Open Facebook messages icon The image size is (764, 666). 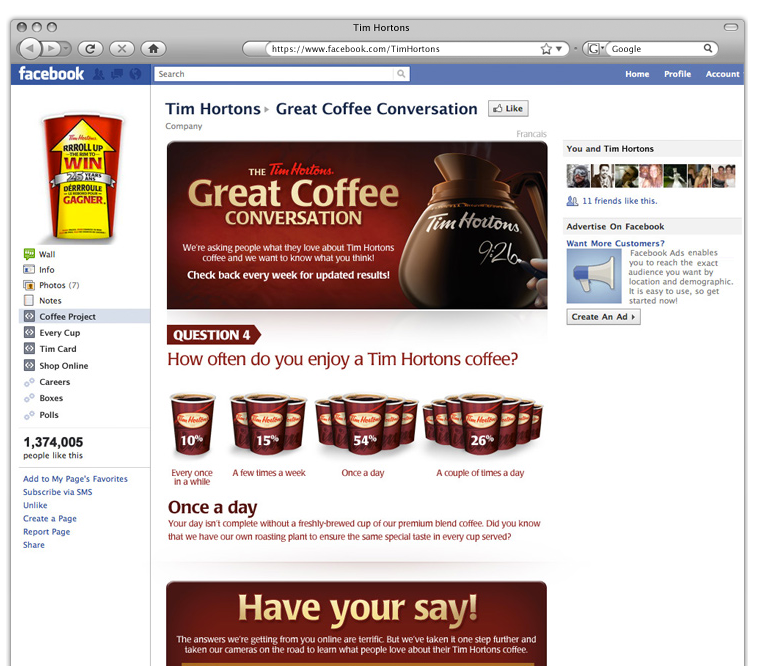coord(117,74)
